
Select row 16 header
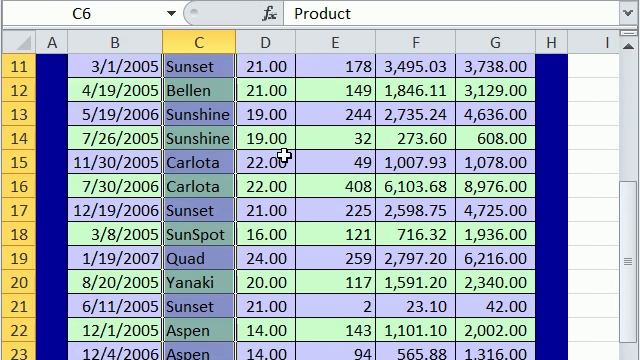coord(19,186)
